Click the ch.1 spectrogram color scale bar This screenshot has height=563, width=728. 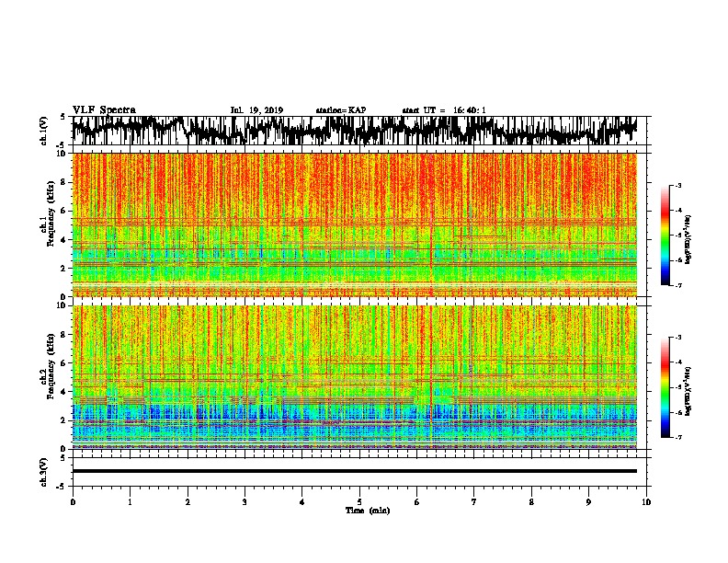(x=665, y=236)
